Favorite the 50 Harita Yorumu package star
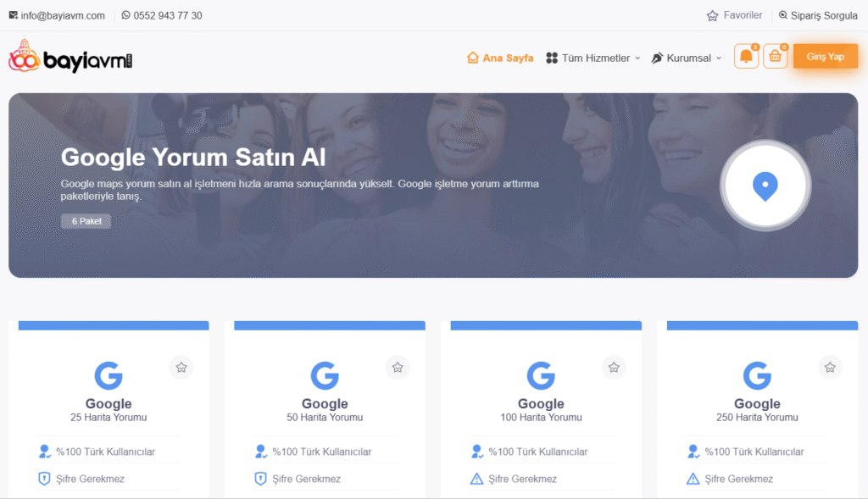The height and width of the screenshot is (499, 868). click(x=397, y=367)
